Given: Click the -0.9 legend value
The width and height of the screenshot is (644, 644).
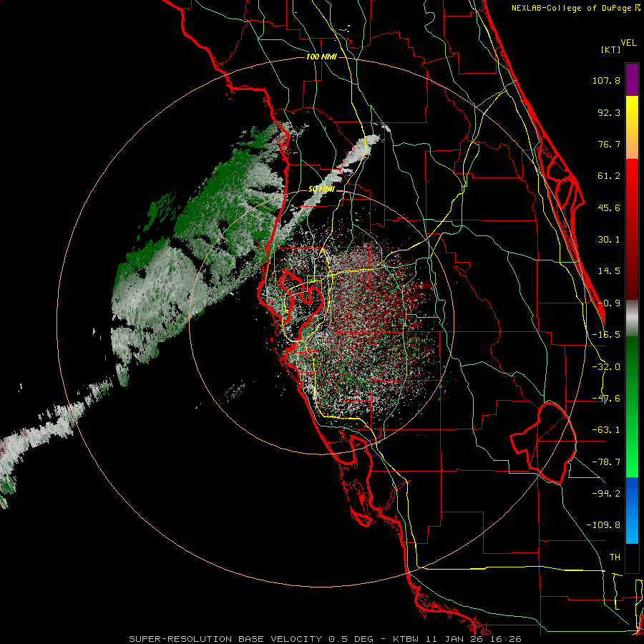Looking at the screenshot, I should 609,303.
